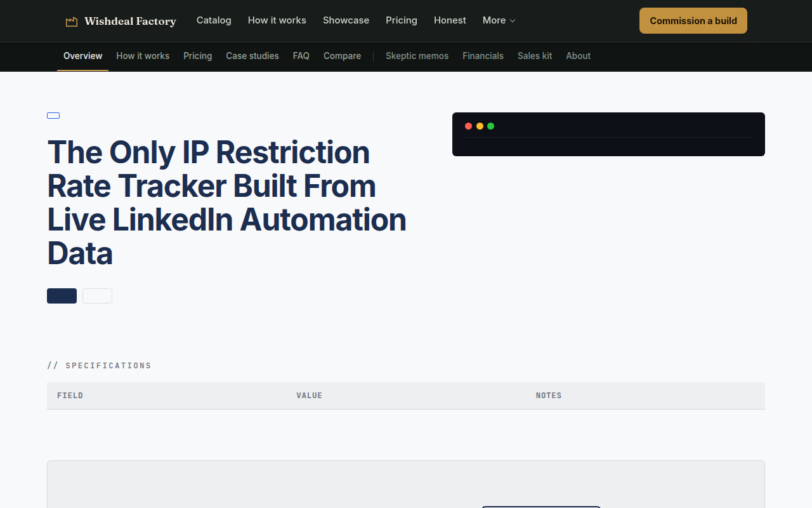
Task: Switch to the How it works sub-tab
Action: pyautogui.click(x=143, y=56)
